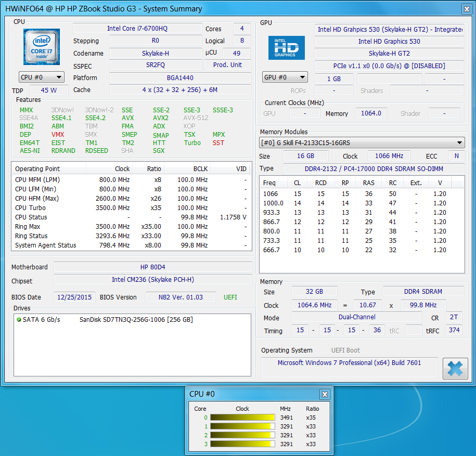Select the CPU Turbo row
476x456 pixels.
point(132,208)
